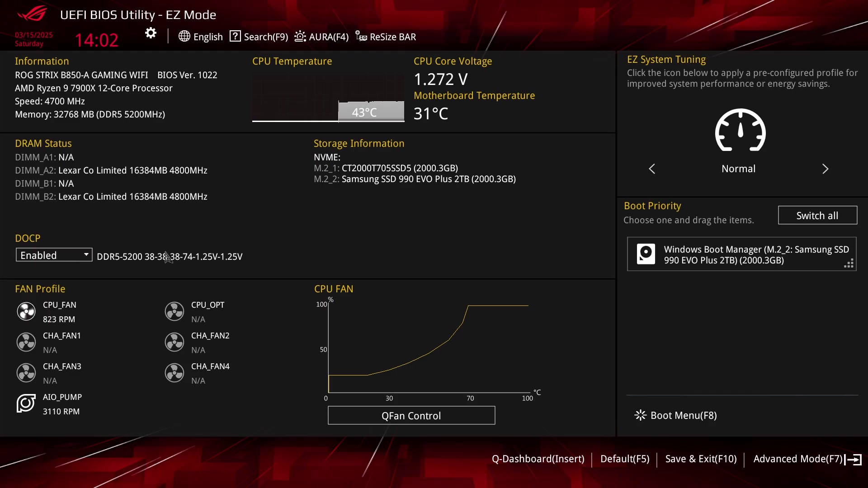This screenshot has height=488, width=868.
Task: Click the Boot Menu(F8) star icon
Action: (640, 415)
